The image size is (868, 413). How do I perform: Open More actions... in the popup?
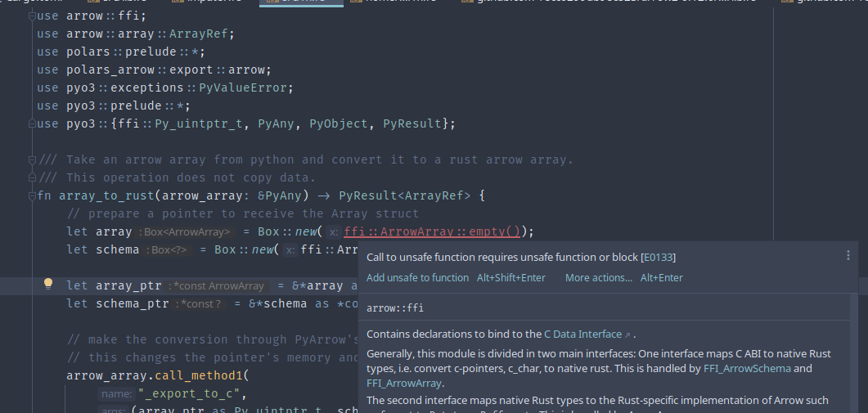click(598, 278)
